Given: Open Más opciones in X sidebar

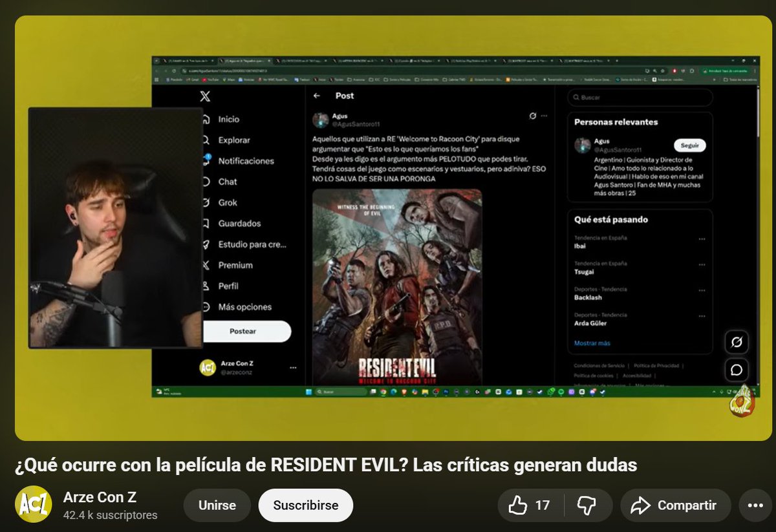Looking at the screenshot, I should pos(237,307).
